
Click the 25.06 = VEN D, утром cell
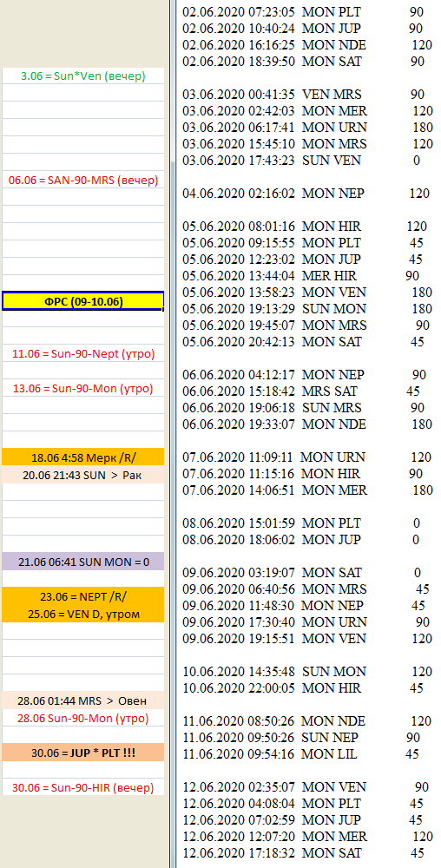pyautogui.click(x=83, y=614)
